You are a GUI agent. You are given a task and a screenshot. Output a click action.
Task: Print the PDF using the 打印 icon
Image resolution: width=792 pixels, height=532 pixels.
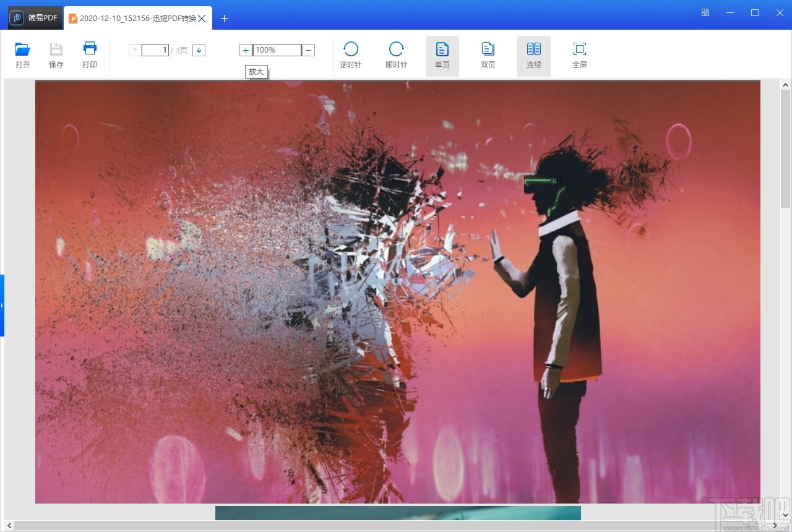[x=89, y=56]
